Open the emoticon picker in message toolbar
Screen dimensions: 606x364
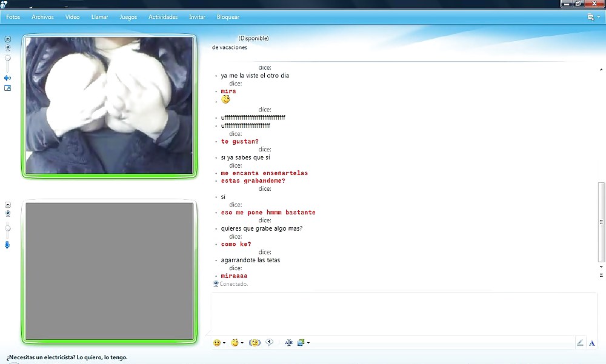(217, 343)
